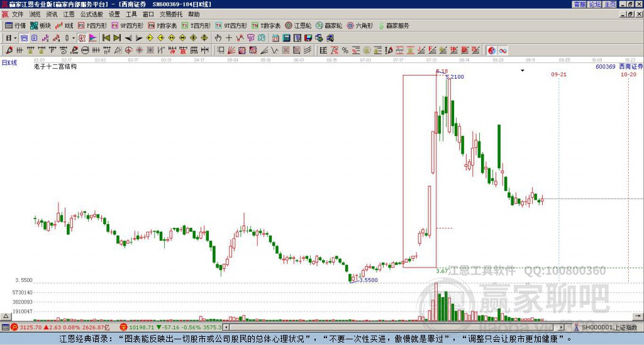Image resolution: width=644 pixels, height=345 pixels.
Task: Open the 窗口 menu
Action: pos(148,14)
